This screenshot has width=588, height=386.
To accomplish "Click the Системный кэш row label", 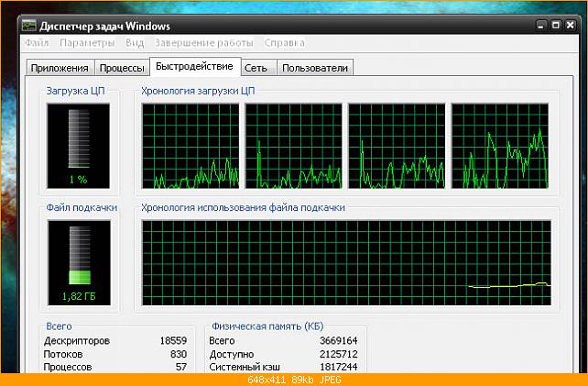I will 245,367.
